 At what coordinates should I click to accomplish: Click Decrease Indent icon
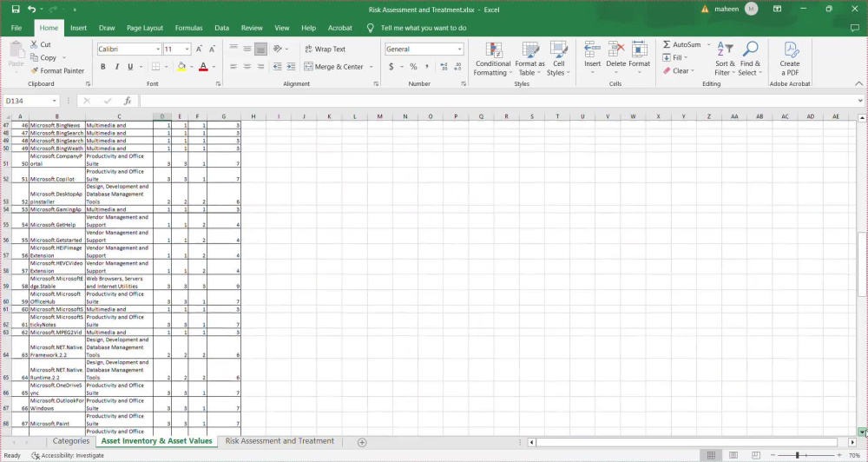[x=278, y=67]
